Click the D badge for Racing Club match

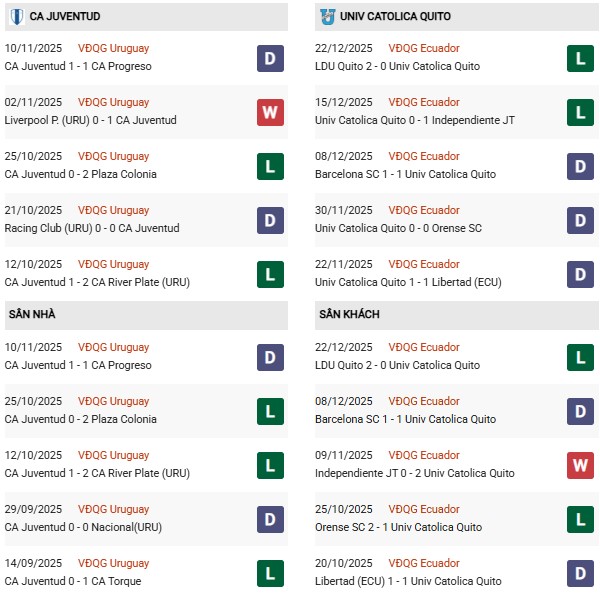(270, 220)
